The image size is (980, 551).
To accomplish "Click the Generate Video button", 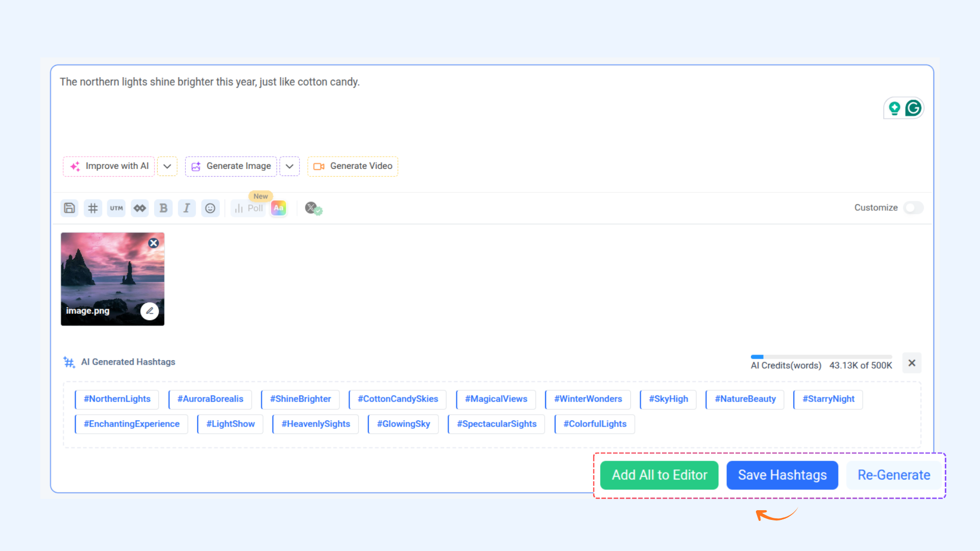I will point(353,166).
